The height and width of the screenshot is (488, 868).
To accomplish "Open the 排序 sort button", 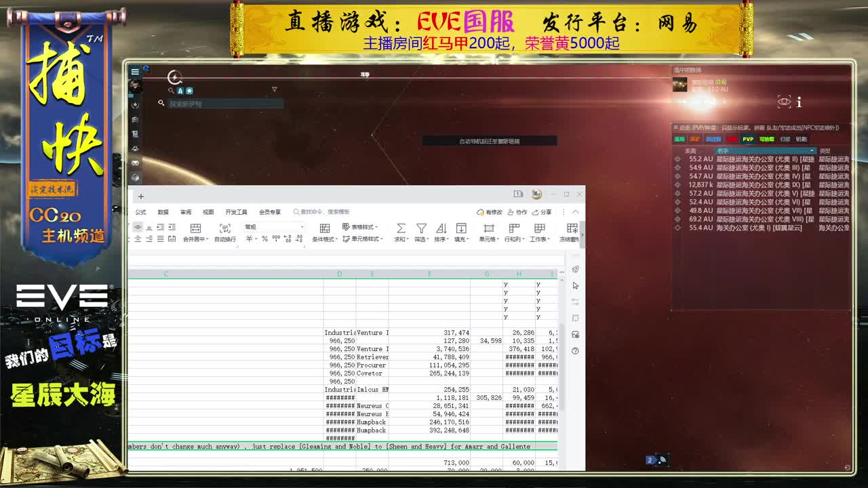I will [x=441, y=232].
